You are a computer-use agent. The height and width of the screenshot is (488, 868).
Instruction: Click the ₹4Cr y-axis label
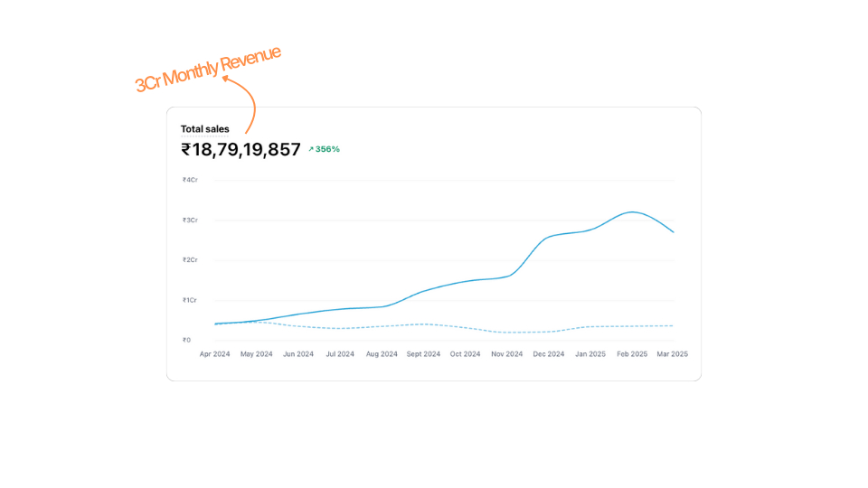190,180
